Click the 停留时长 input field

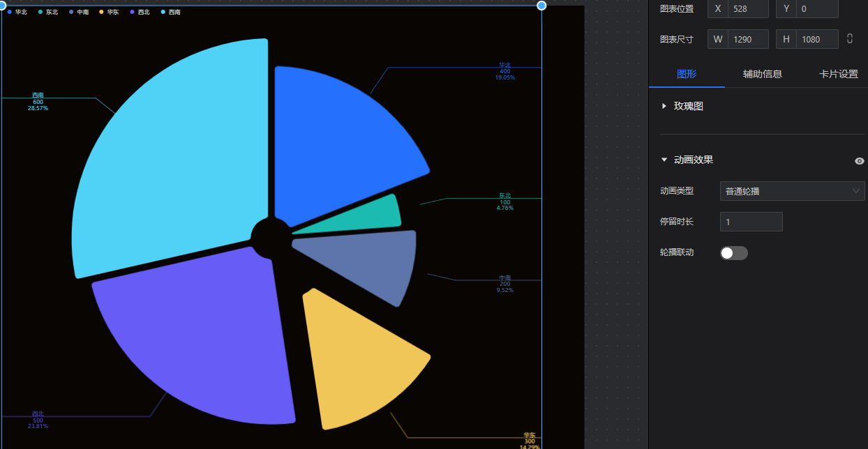pyautogui.click(x=751, y=222)
